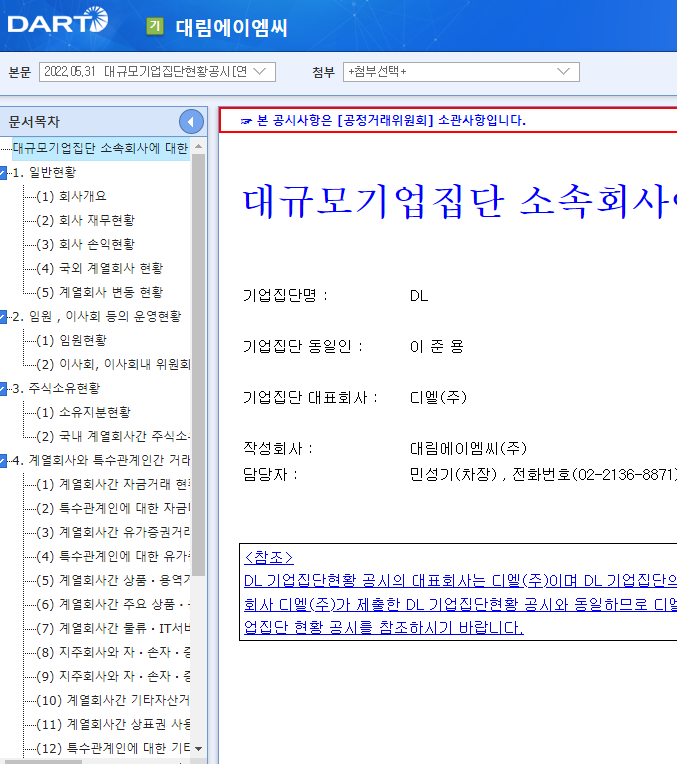Image resolution: width=677 pixels, height=764 pixels.
Task: Click the link line 업집단 현황 공시를 참조하시기 바랍니다.
Action: click(384, 628)
